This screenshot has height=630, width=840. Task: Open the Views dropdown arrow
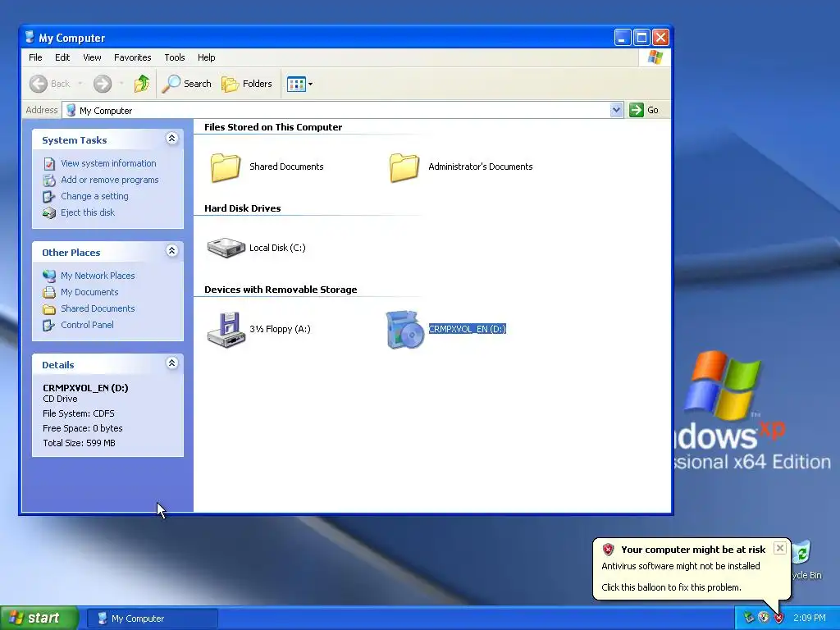(x=310, y=84)
